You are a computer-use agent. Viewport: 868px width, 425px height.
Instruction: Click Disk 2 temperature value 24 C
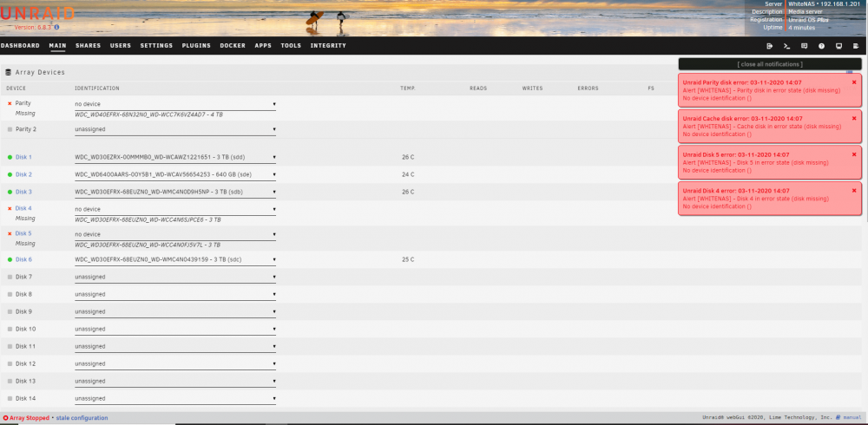pyautogui.click(x=408, y=175)
